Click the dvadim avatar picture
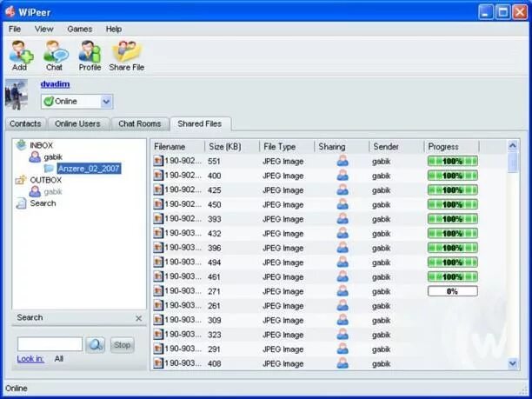The width and height of the screenshot is (532, 399). (x=17, y=95)
